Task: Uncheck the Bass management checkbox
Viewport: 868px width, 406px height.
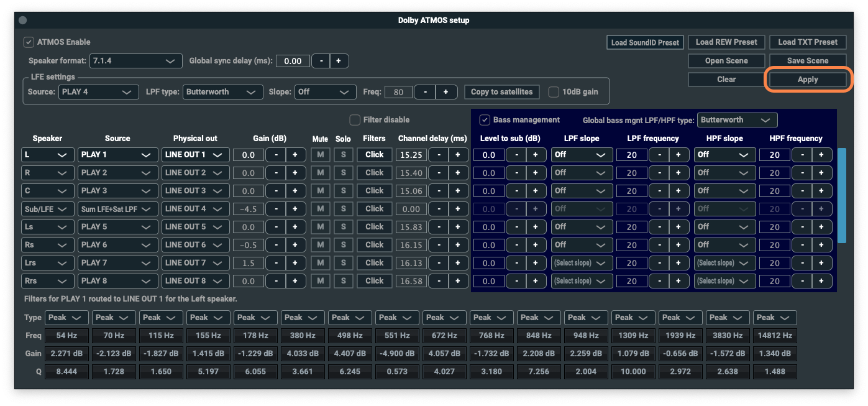Action: [485, 120]
